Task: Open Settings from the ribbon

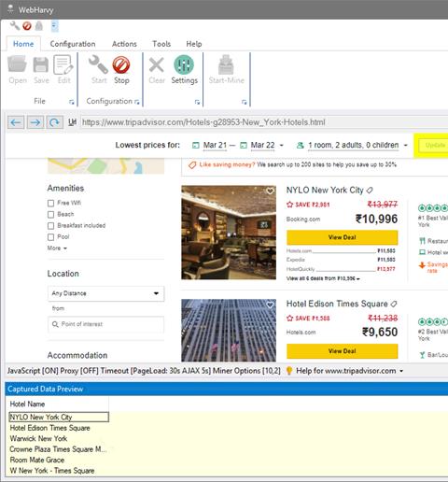Action: point(184,69)
